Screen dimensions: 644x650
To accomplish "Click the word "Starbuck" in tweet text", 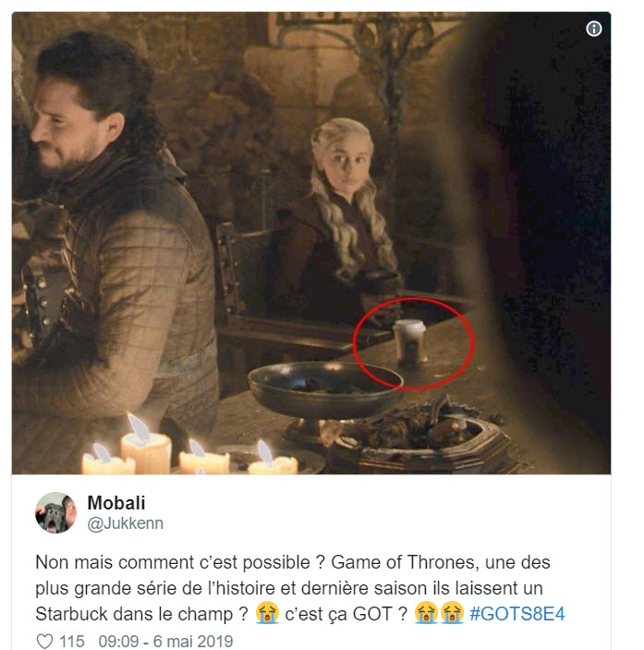I will (71, 614).
